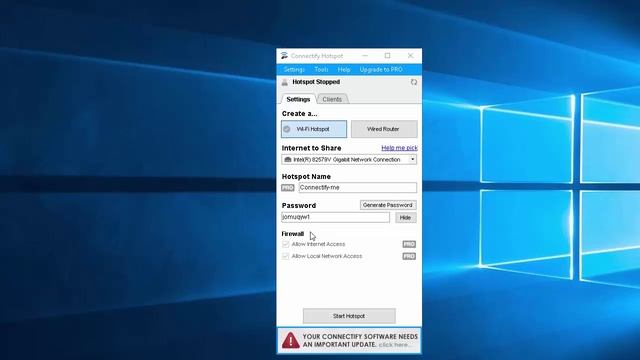Viewport: 640px width, 360px height.
Task: Click the hotspot status user icon
Action: (284, 82)
